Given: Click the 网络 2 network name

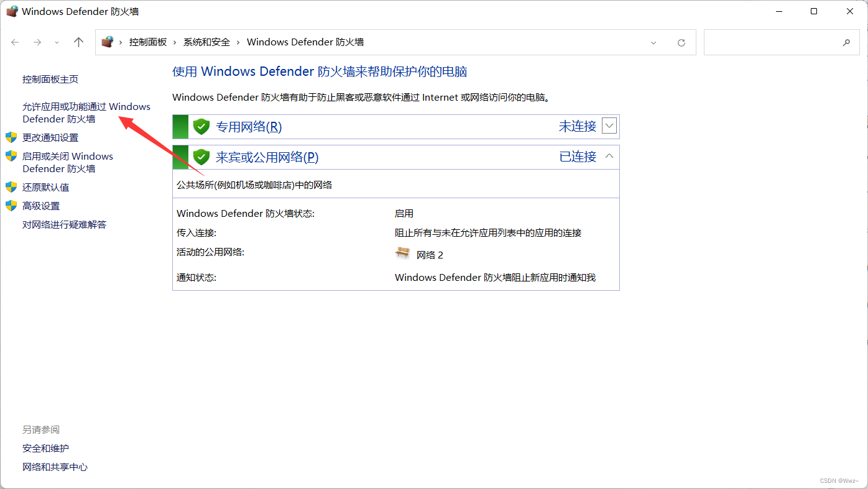Looking at the screenshot, I should pos(430,255).
